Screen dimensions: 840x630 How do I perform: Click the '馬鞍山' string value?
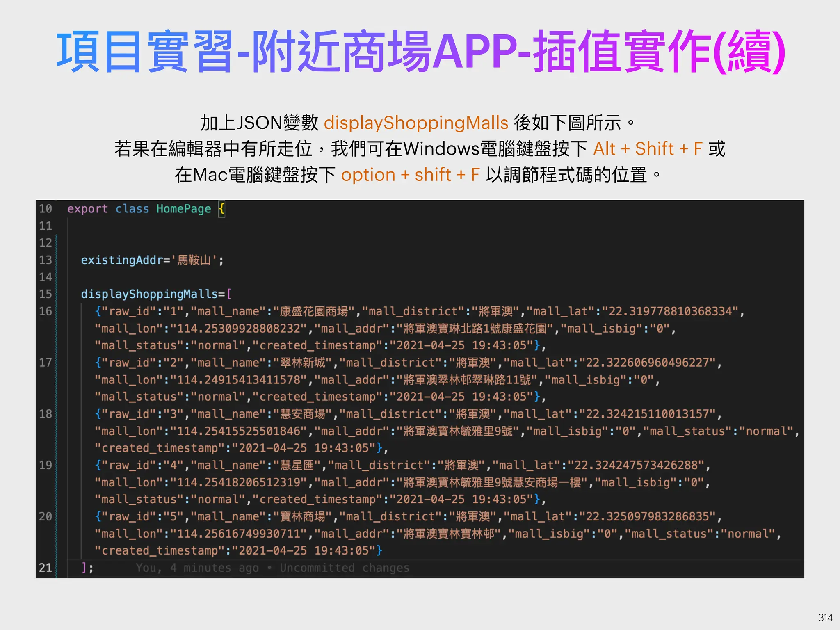tap(194, 260)
